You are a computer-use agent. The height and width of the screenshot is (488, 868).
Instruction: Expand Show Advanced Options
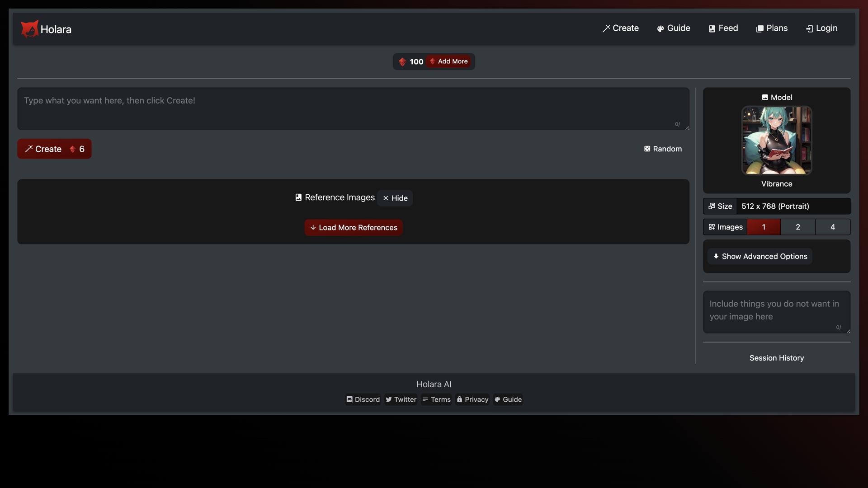(x=759, y=256)
